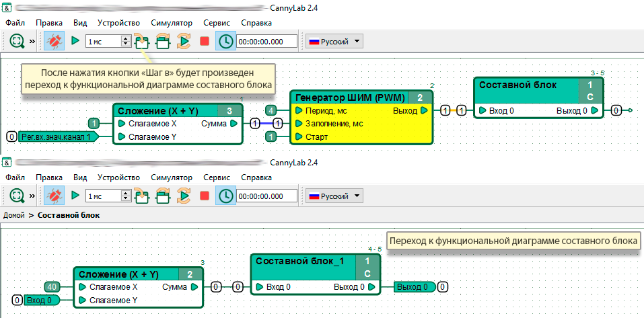Image resolution: width=644 pixels, height=318 pixels.
Task: Click the step-into block icon in lower window
Action: (x=141, y=196)
